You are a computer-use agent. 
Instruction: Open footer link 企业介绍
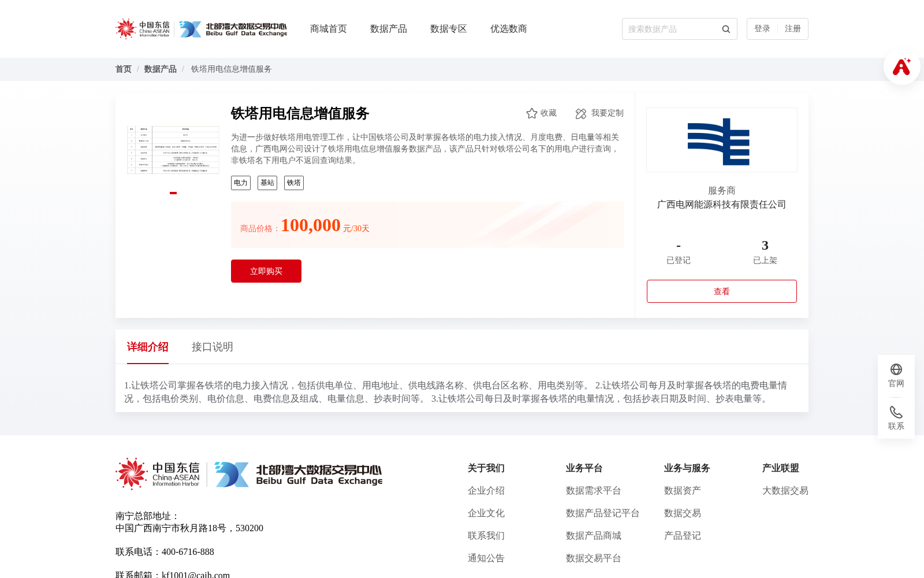click(x=486, y=491)
